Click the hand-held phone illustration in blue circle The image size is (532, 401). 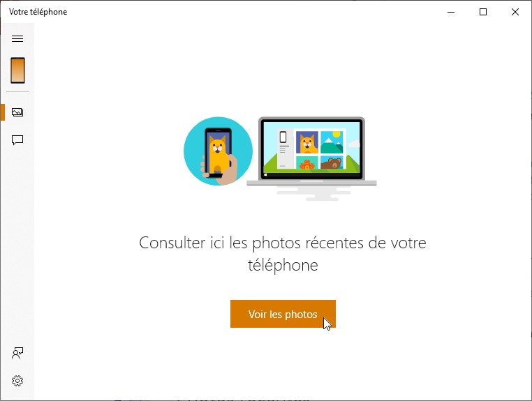(218, 151)
